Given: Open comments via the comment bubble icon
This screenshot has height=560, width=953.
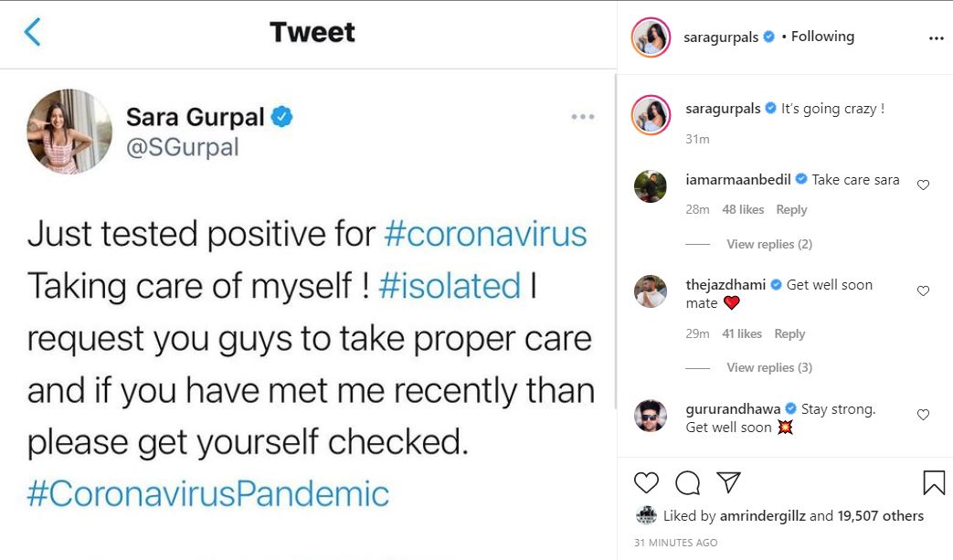Looking at the screenshot, I should point(687,482).
